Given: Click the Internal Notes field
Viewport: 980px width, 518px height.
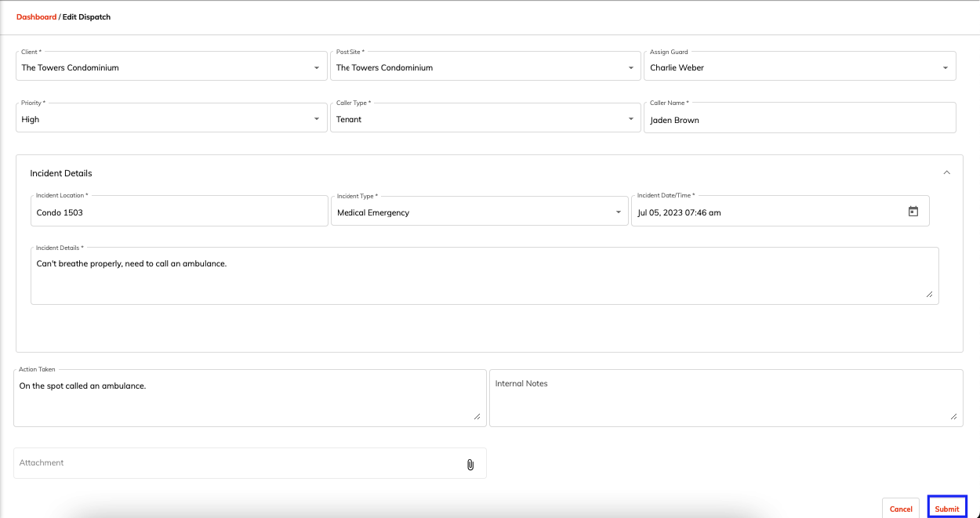Looking at the screenshot, I should click(725, 397).
